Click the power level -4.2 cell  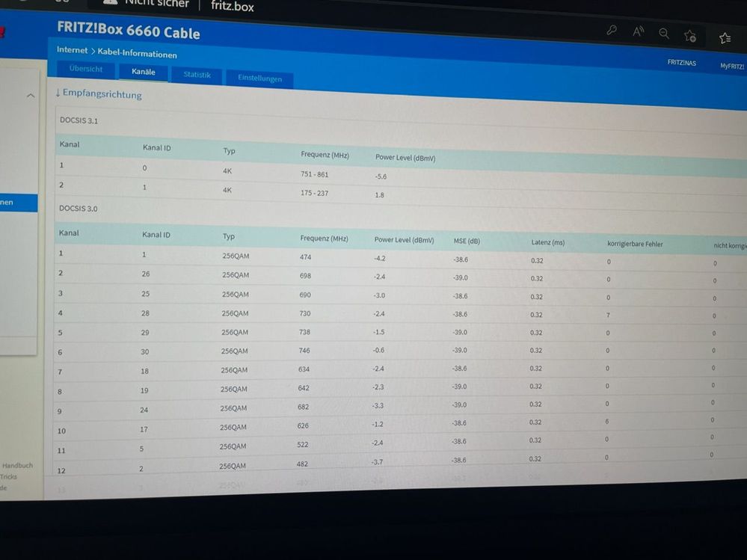tap(380, 259)
